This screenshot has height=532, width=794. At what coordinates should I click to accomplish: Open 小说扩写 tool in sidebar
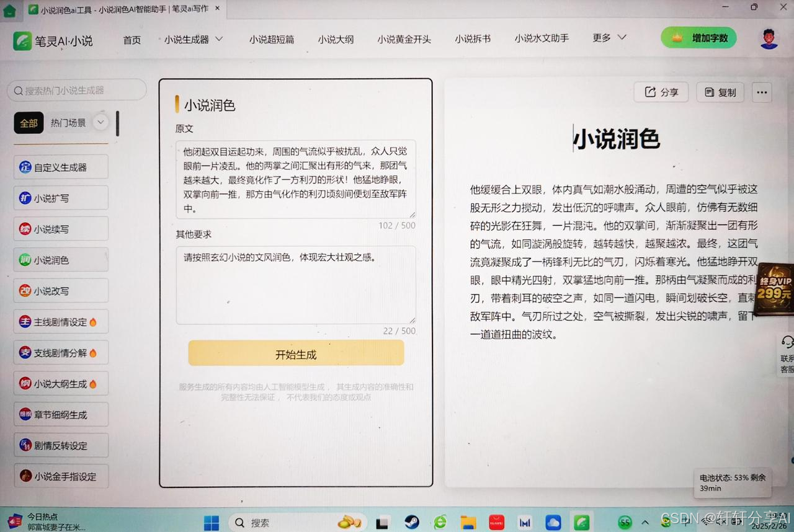coord(61,198)
